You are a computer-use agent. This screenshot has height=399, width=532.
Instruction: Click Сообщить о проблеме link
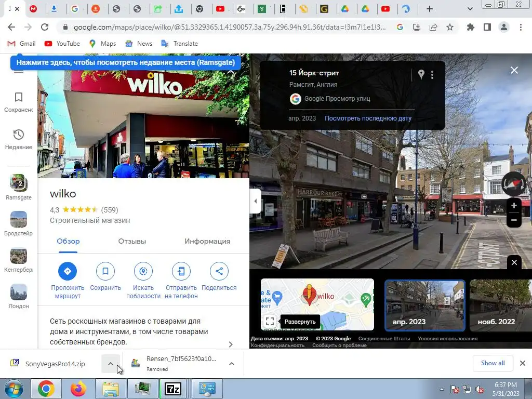point(339,345)
